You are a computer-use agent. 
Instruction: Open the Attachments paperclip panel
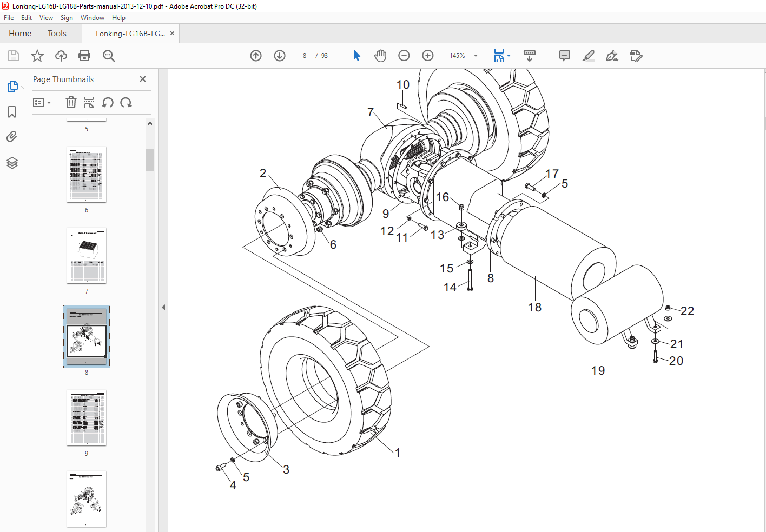point(12,137)
